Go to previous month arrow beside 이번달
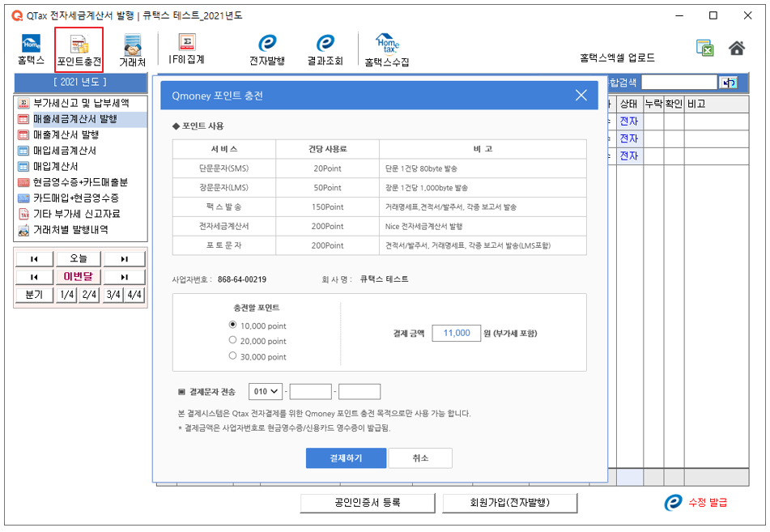Viewport: 770px width, 532px height. tap(34, 277)
